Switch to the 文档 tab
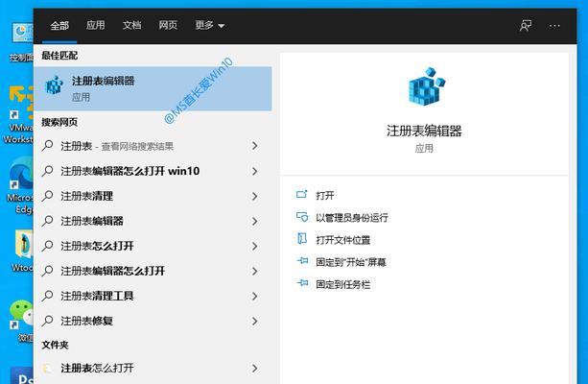Screen dimensions: 588x384 click(131, 25)
